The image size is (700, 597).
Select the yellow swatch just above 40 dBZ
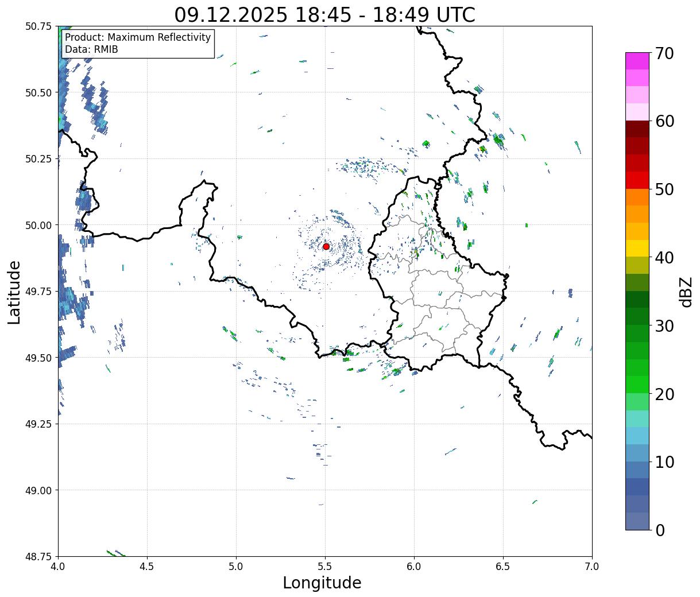637,248
